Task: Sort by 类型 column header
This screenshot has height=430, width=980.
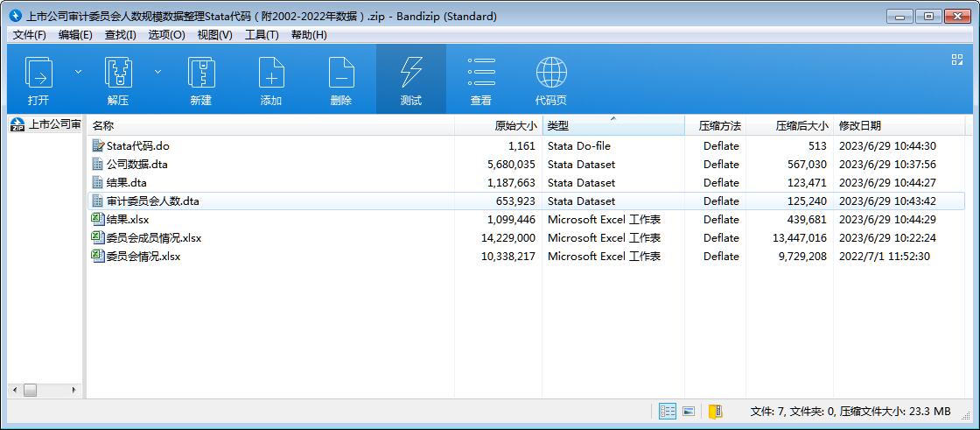Action: tap(613, 126)
